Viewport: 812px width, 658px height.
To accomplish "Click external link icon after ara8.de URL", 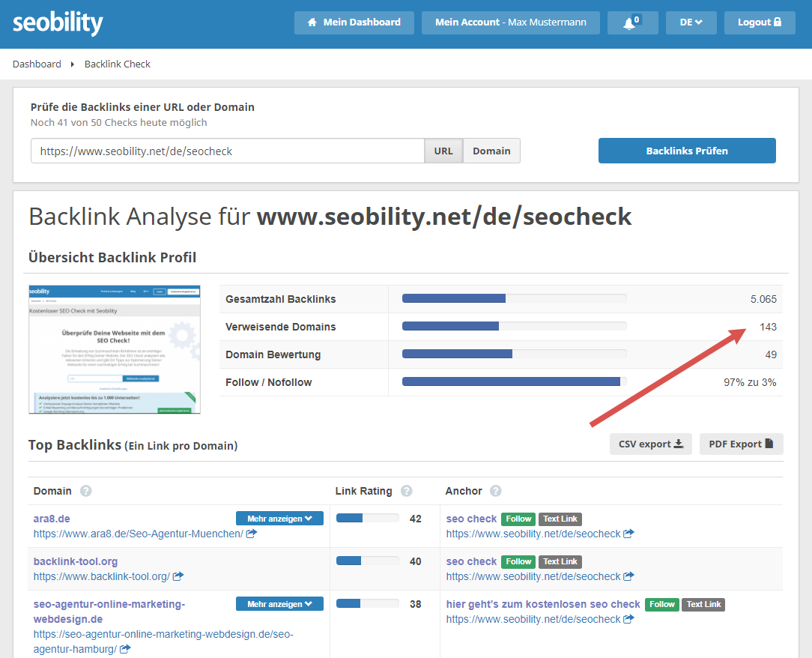I will coord(251,534).
